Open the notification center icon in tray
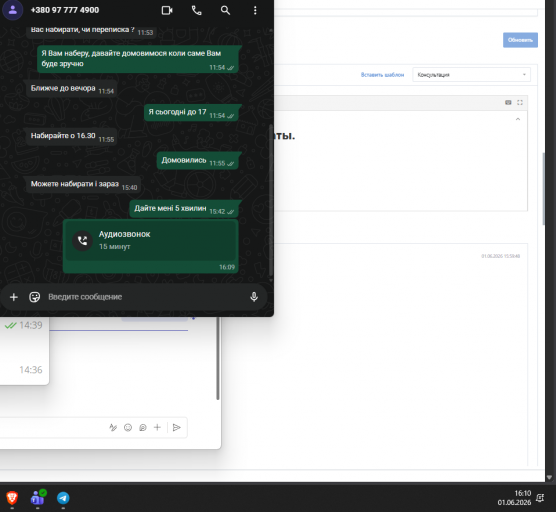Viewport: 556px width, 512px height. tap(540, 498)
